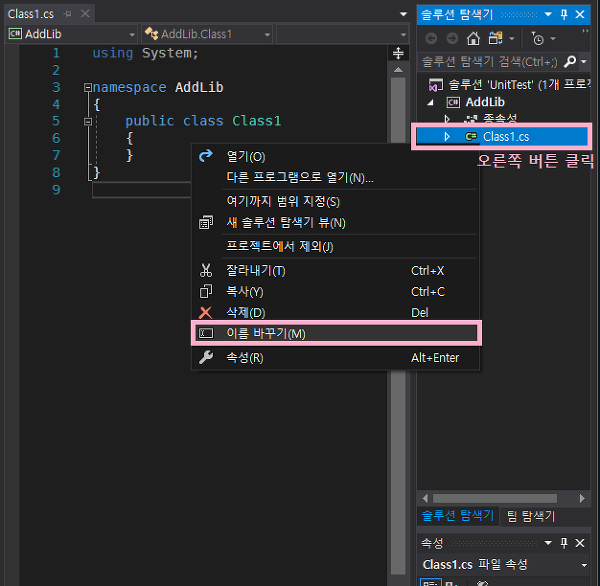Open Solution Explorer window options dropdown arrow

point(548,15)
